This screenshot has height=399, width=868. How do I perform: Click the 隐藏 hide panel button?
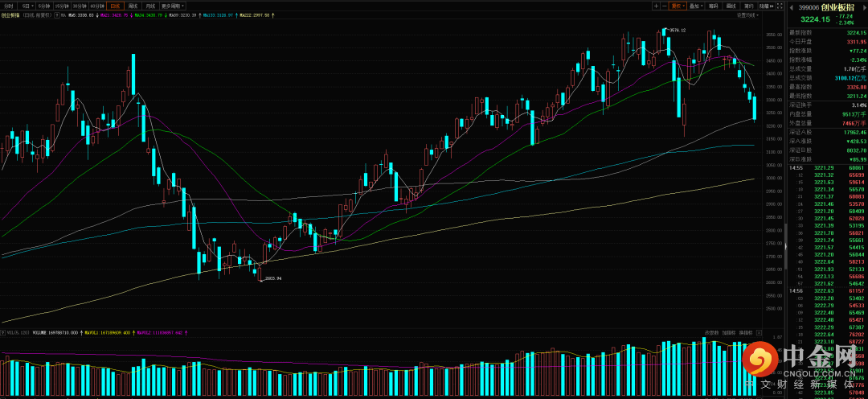click(766, 6)
